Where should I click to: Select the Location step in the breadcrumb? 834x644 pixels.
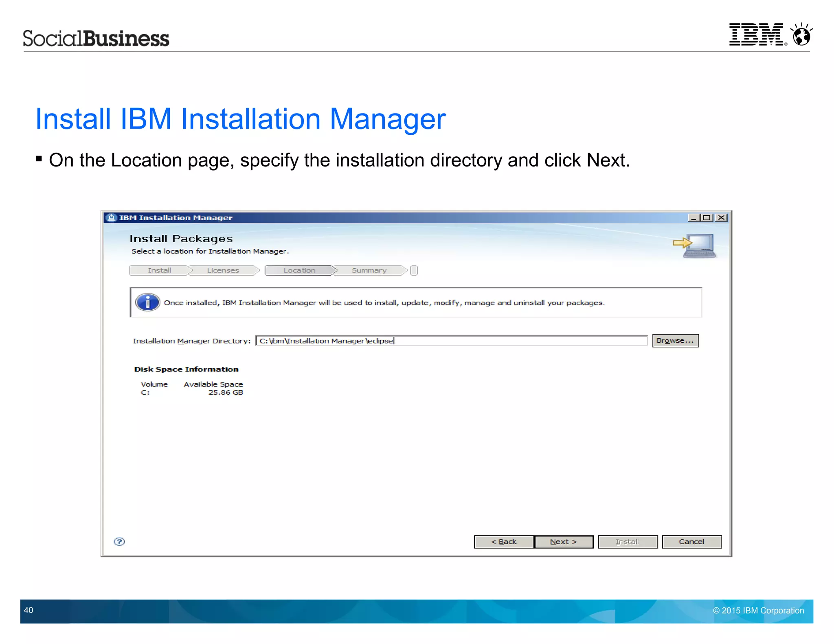coord(300,270)
